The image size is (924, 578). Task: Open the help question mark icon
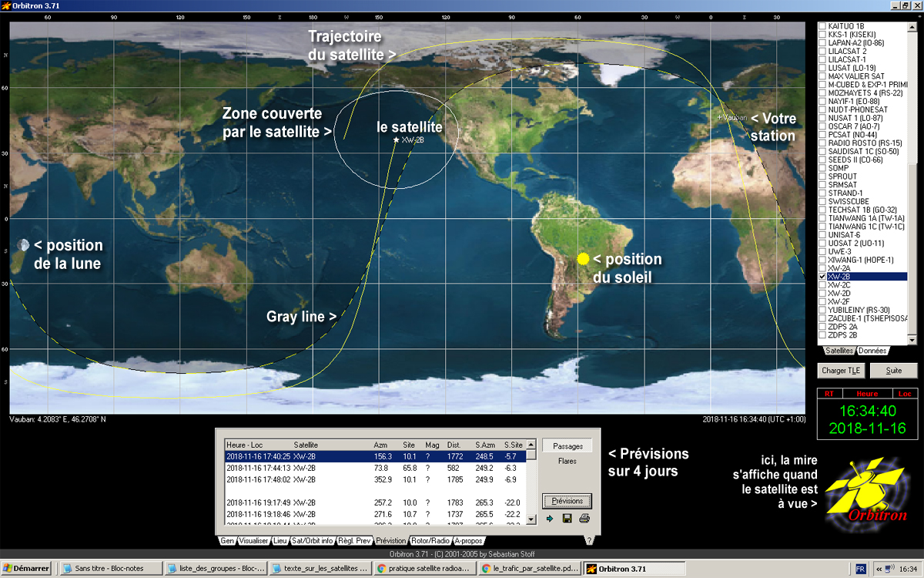point(589,541)
